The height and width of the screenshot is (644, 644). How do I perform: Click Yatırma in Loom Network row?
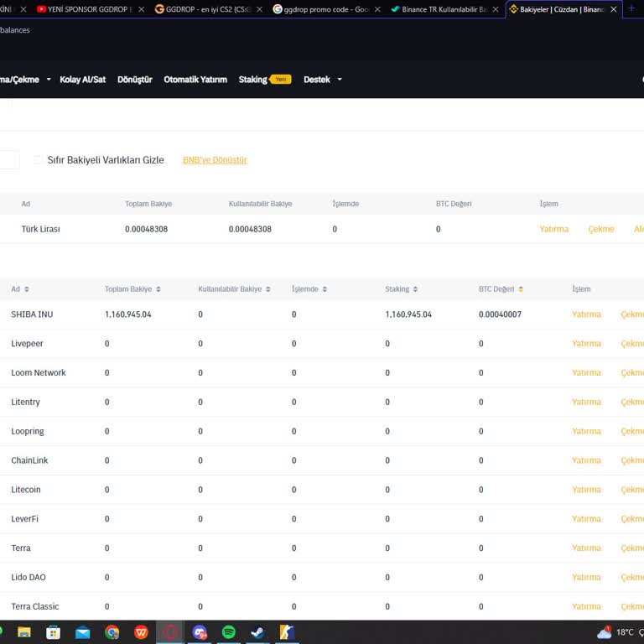586,373
